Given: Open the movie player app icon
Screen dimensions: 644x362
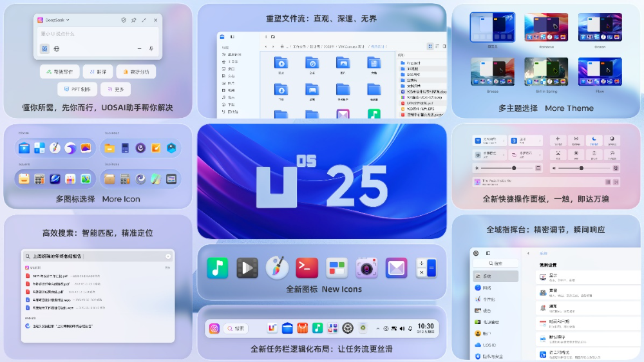Looking at the screenshot, I should (247, 267).
